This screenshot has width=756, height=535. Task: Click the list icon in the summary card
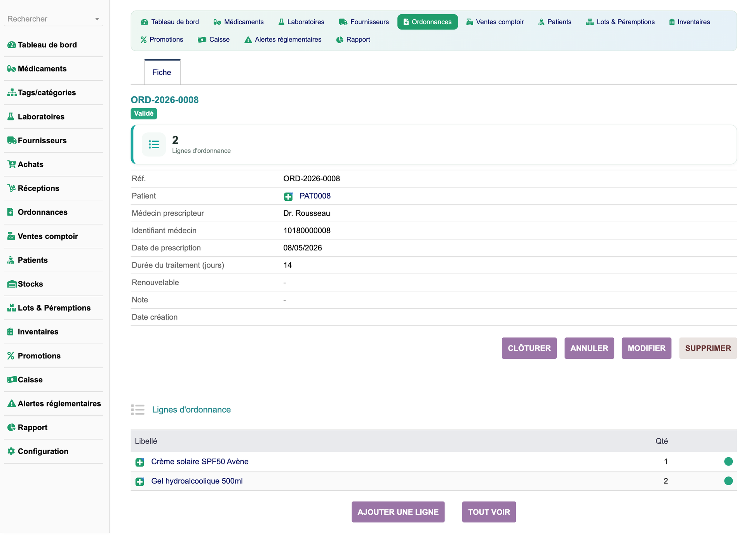click(x=154, y=145)
